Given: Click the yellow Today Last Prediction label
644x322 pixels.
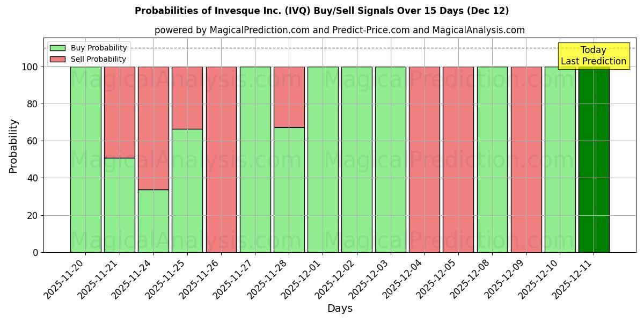Looking at the screenshot, I should point(593,55).
